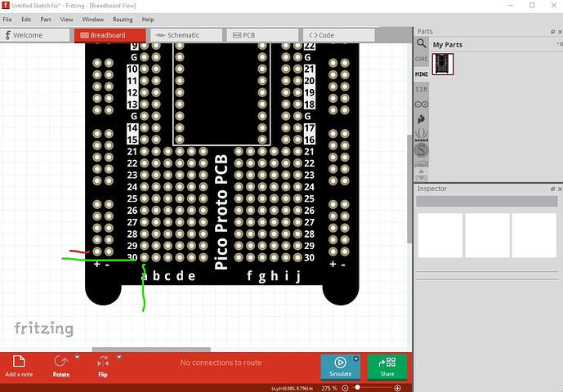Select the Pico Proto PCB part thumbnail

click(x=443, y=64)
